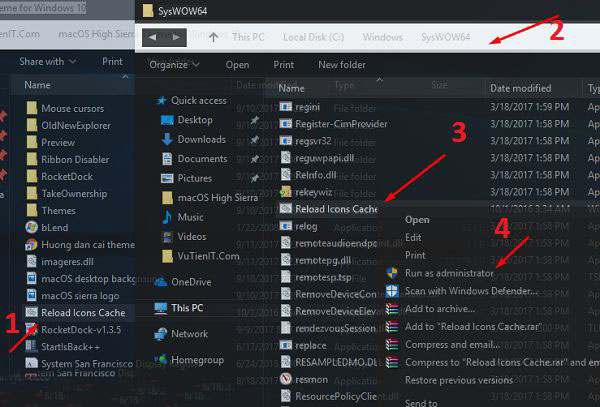Click the shield icon beside Run as administrator
The height and width of the screenshot is (407, 600).
tap(392, 273)
